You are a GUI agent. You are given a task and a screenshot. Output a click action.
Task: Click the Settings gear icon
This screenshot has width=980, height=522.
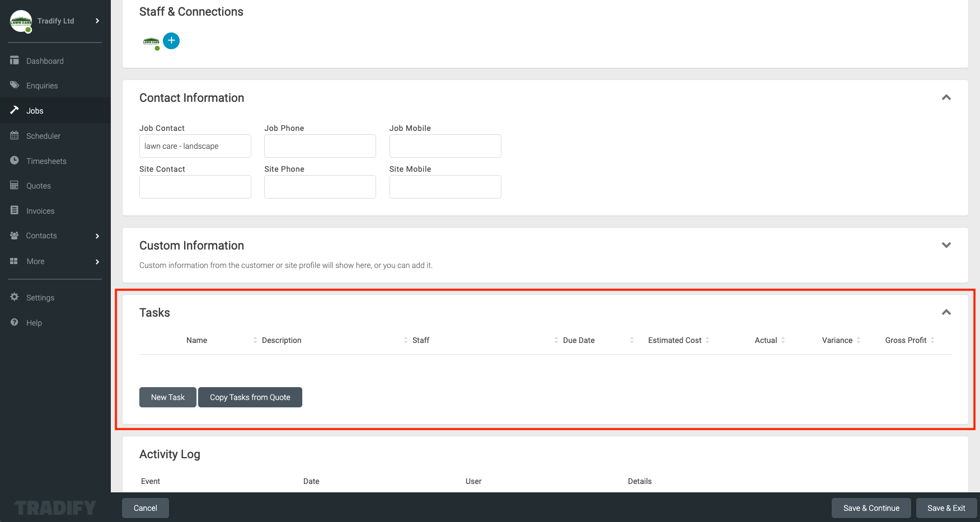click(14, 297)
